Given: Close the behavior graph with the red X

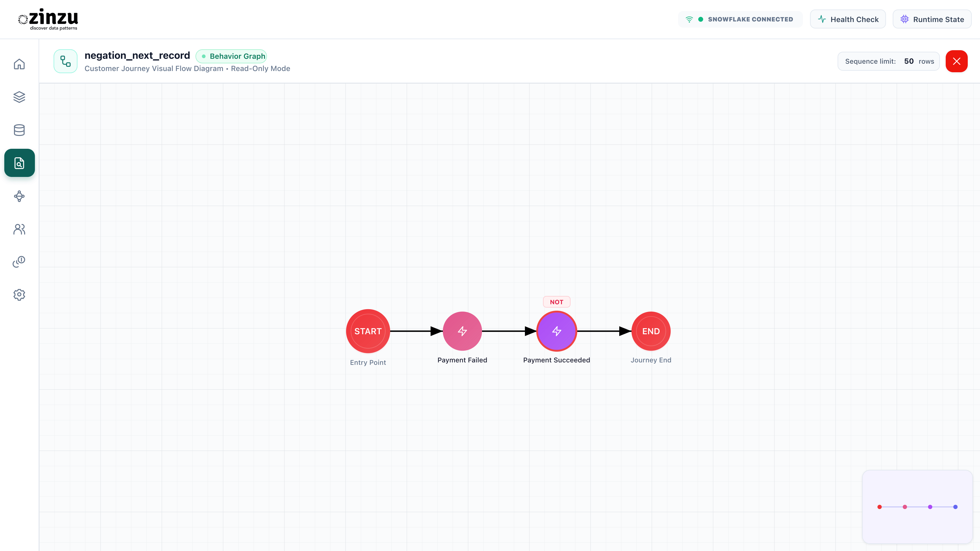Looking at the screenshot, I should pos(956,61).
